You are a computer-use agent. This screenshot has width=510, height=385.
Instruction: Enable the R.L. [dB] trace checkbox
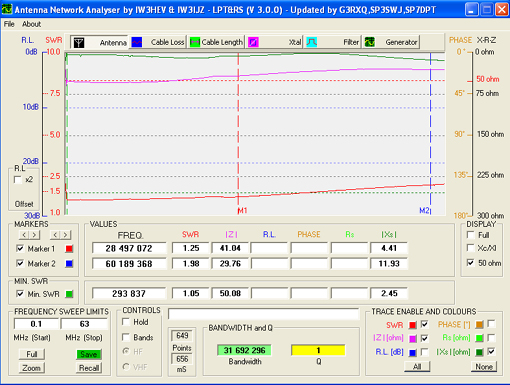pos(424,352)
